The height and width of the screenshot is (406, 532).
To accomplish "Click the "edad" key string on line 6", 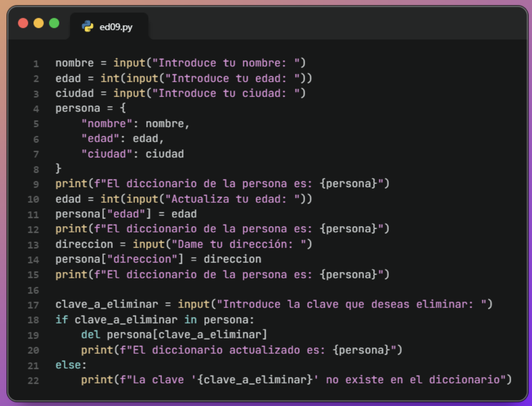I will (x=100, y=138).
